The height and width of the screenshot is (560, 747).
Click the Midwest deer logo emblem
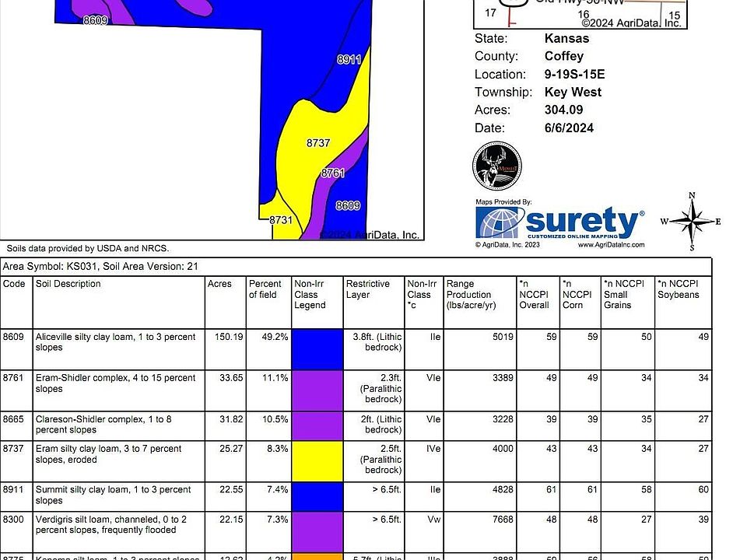click(x=497, y=166)
